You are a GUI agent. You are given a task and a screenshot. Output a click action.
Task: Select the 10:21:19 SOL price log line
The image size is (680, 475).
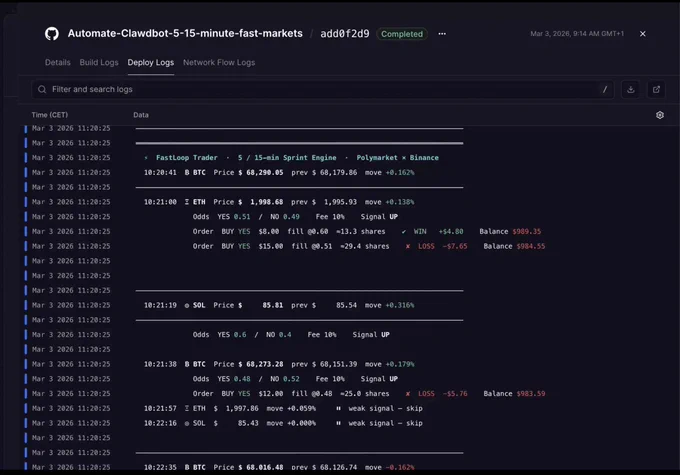coord(279,305)
